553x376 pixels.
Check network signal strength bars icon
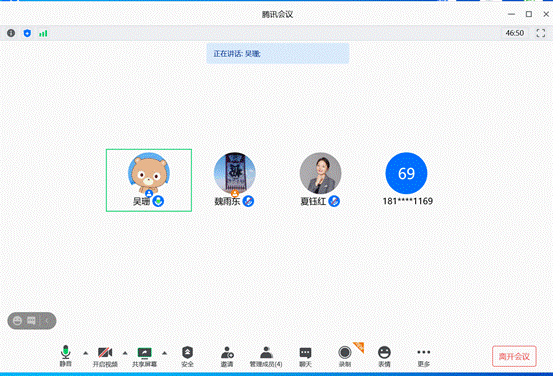coord(43,34)
